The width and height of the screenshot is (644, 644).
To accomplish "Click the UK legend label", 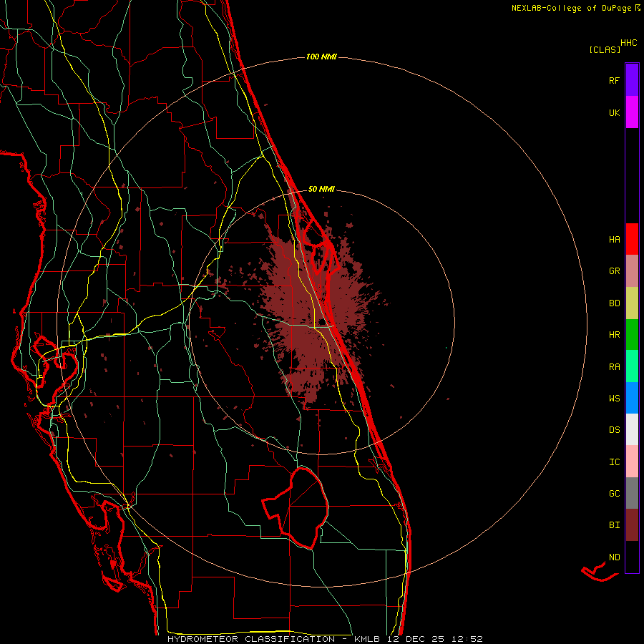I will click(614, 112).
